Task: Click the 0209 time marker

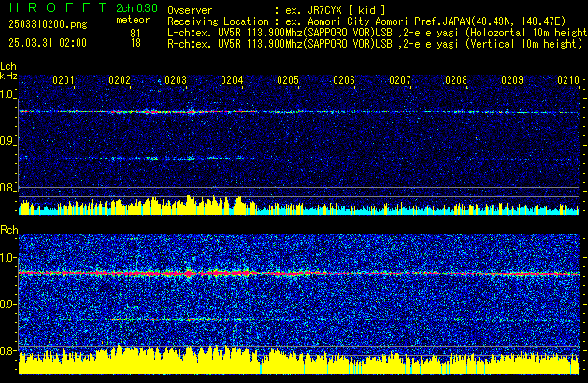Action: (512, 80)
